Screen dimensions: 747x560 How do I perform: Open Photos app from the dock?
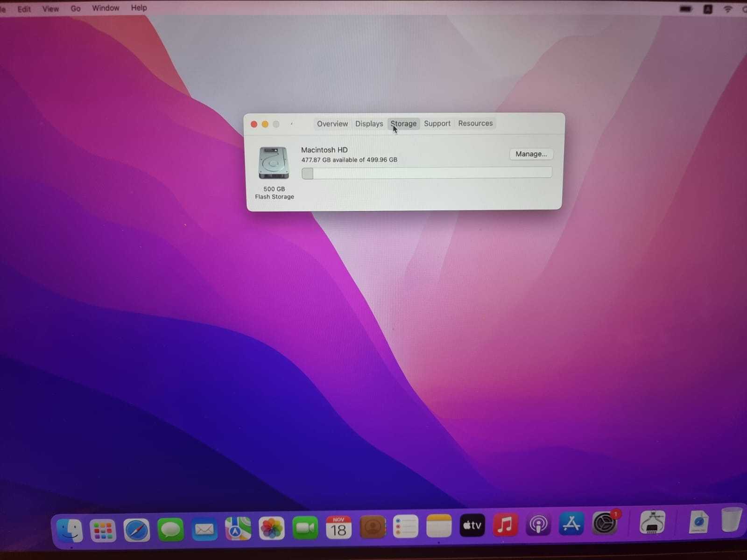point(272,529)
